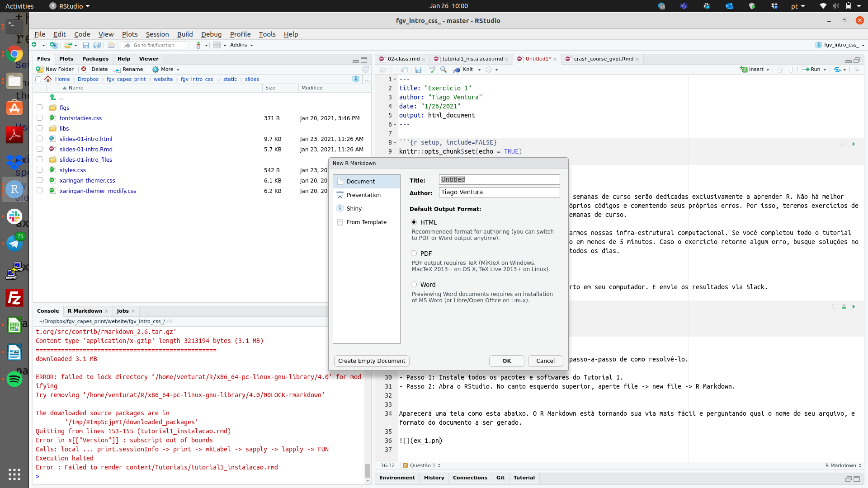The image size is (868, 488).
Task: Open Spotify from the Ubuntu dock
Action: point(14,379)
